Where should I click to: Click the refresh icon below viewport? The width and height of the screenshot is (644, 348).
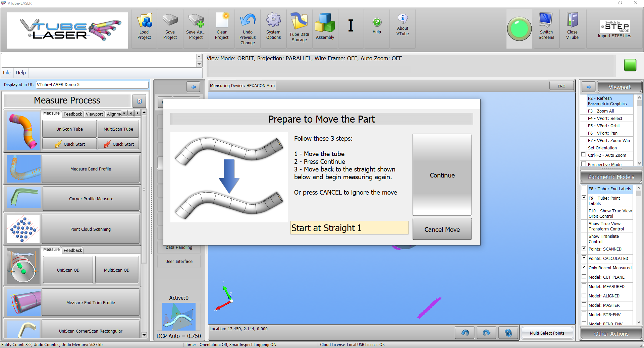508,333
